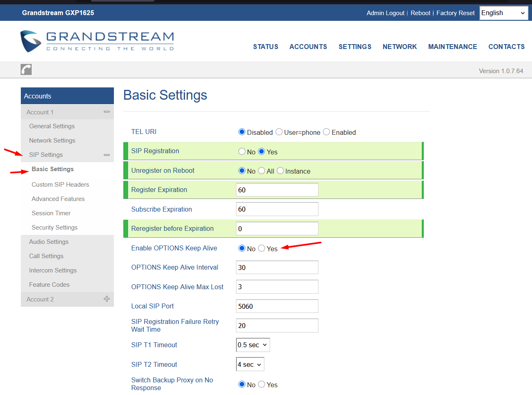Click Register Expiration input field
This screenshot has height=395, width=532.
coord(277,190)
